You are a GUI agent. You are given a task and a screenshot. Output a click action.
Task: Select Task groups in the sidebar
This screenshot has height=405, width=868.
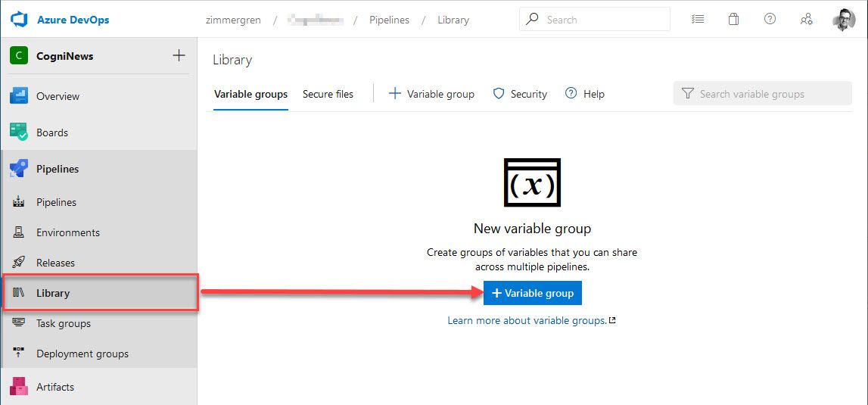point(64,323)
